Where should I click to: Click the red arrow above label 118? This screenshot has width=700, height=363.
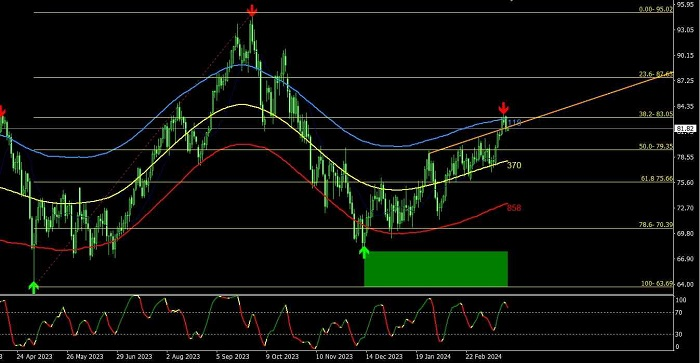pyautogui.click(x=504, y=108)
